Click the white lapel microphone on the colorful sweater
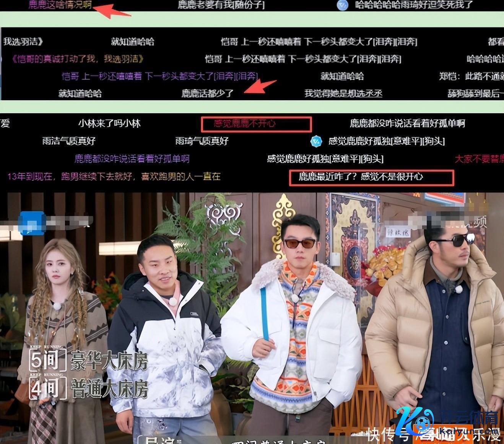Image resolution: width=504 pixels, height=444 pixels. pyautogui.click(x=295, y=298)
